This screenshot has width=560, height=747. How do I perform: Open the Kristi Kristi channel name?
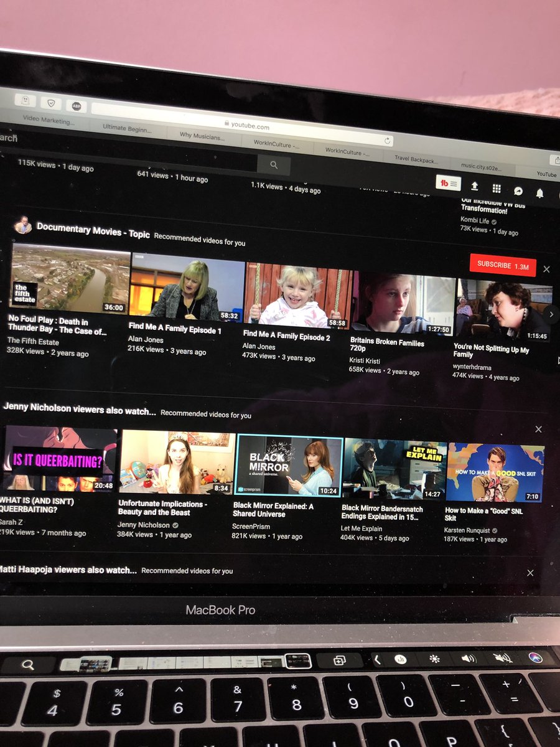365,360
